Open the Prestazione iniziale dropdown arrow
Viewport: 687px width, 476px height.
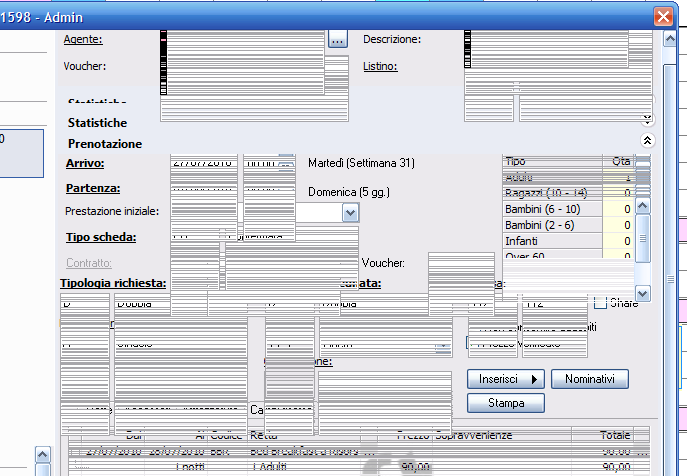click(351, 213)
